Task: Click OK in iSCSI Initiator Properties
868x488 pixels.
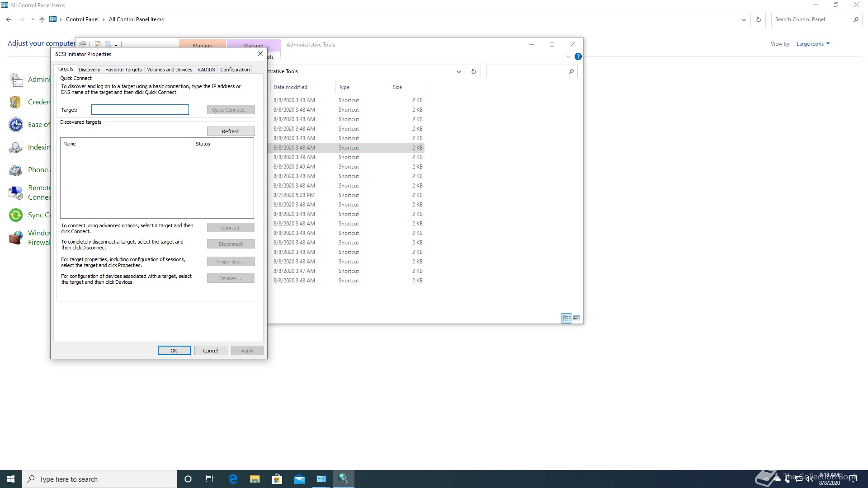Action: tap(174, 351)
